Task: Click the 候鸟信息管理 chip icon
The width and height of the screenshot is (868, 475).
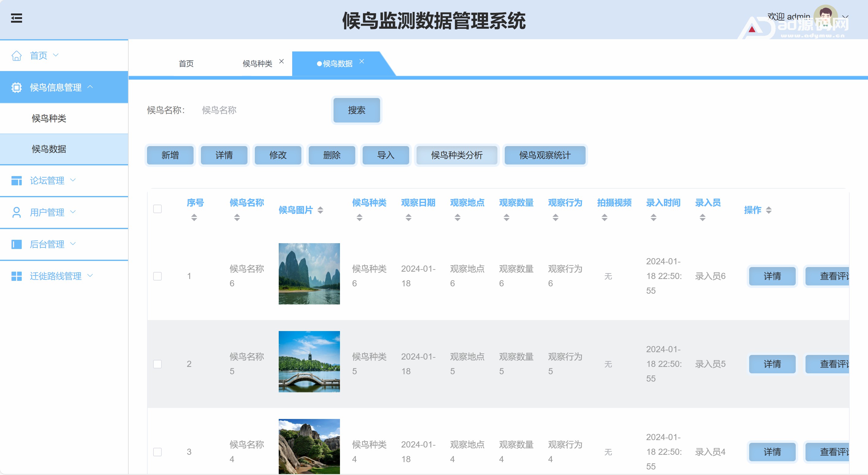Action: 16,88
